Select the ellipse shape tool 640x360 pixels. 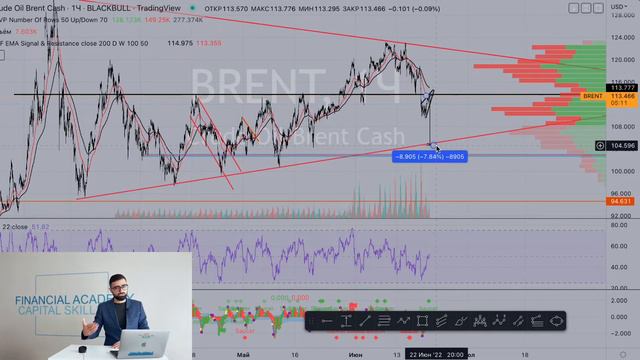[556, 322]
